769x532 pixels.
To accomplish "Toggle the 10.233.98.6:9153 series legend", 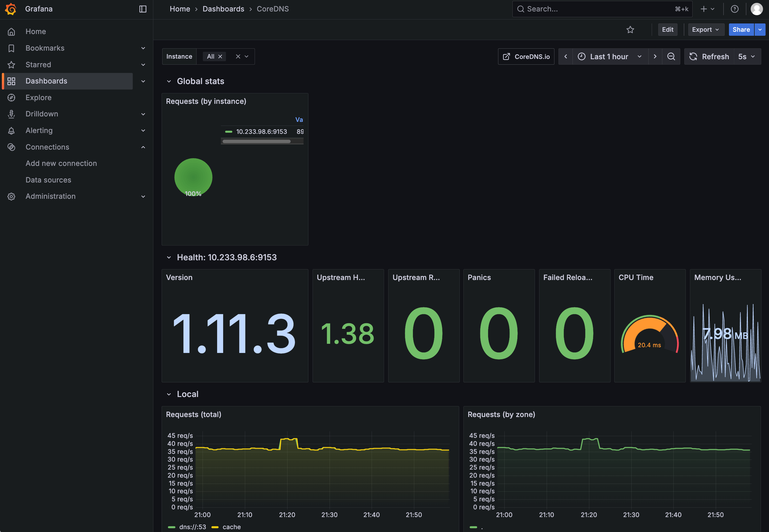I will pyautogui.click(x=261, y=131).
